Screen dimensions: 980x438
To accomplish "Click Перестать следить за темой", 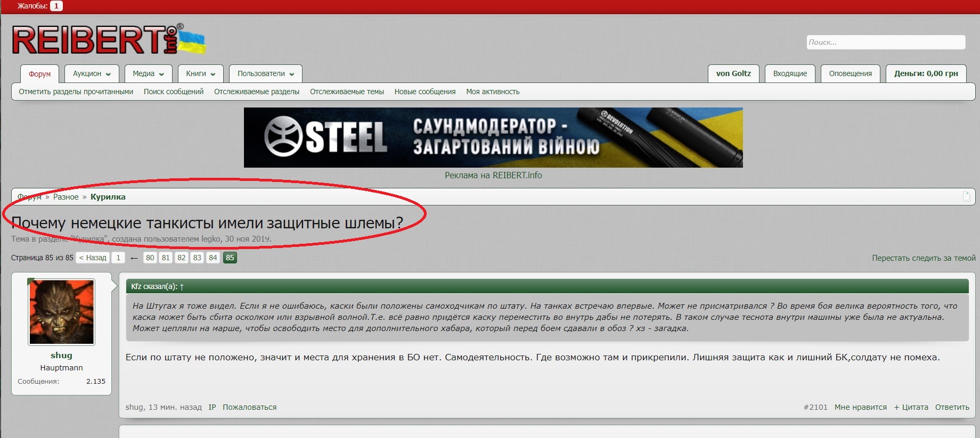I will (924, 258).
